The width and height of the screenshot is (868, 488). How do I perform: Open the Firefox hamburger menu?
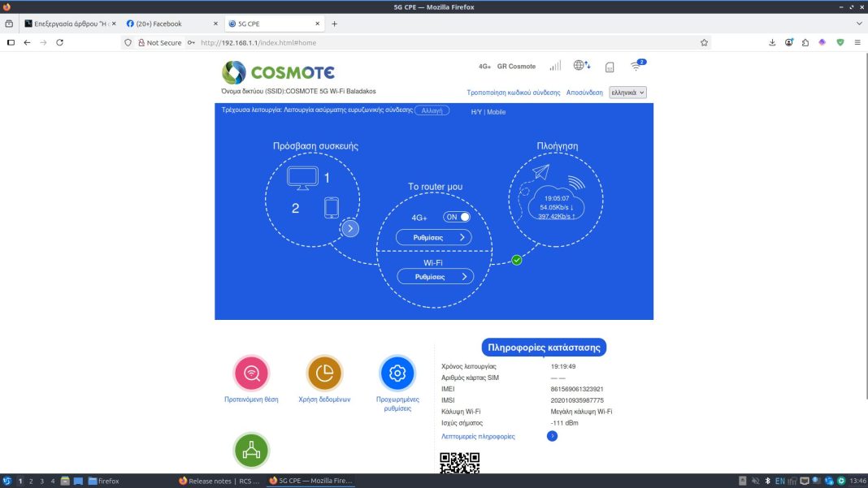pos(857,42)
